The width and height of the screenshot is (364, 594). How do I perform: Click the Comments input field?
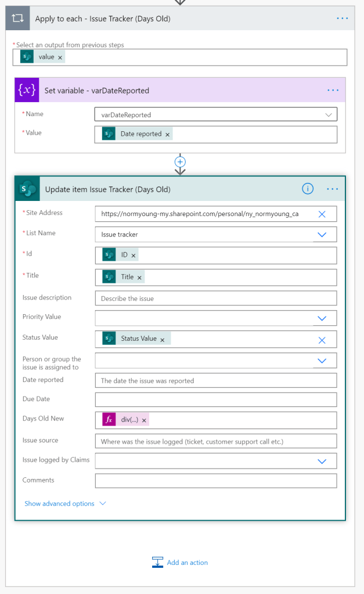tap(215, 481)
